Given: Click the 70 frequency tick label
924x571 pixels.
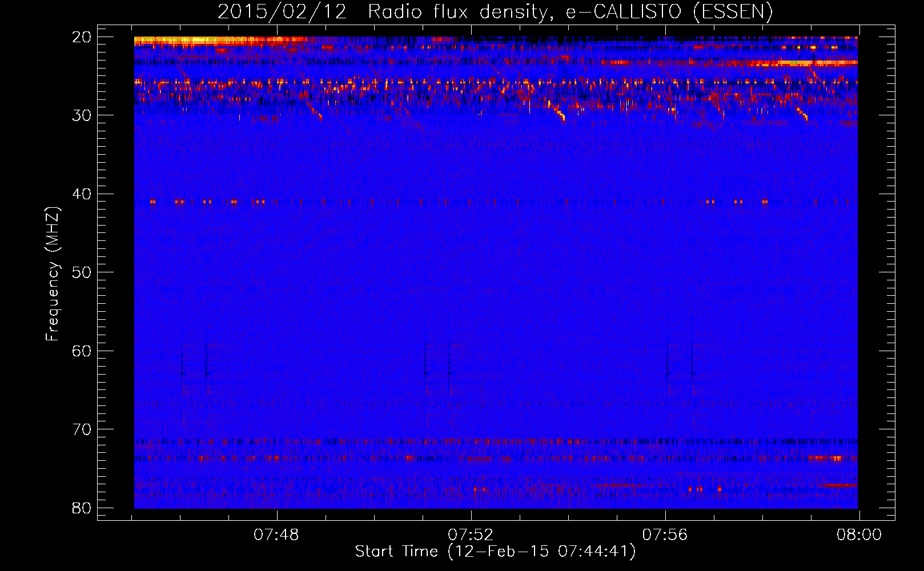Looking at the screenshot, I should click(x=82, y=429).
